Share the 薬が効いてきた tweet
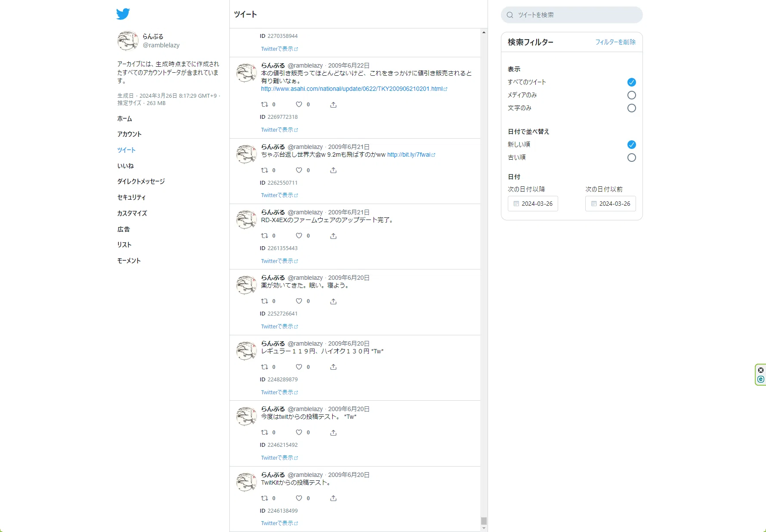The width and height of the screenshot is (766, 532). click(334, 301)
